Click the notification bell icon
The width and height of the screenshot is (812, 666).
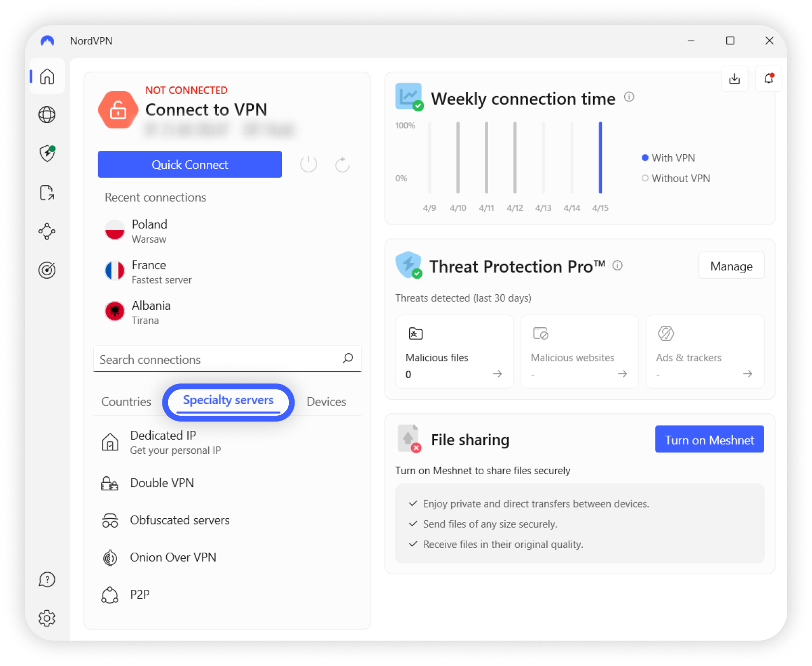point(769,79)
